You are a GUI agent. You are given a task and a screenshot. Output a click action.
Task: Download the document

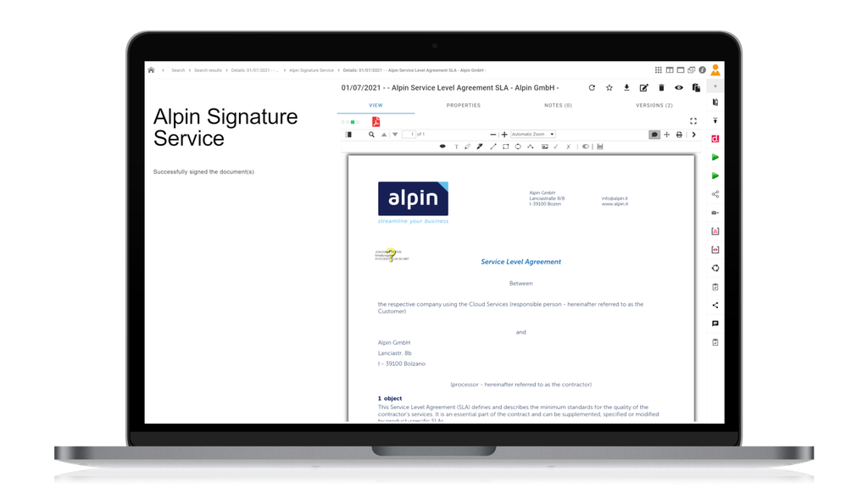[626, 88]
